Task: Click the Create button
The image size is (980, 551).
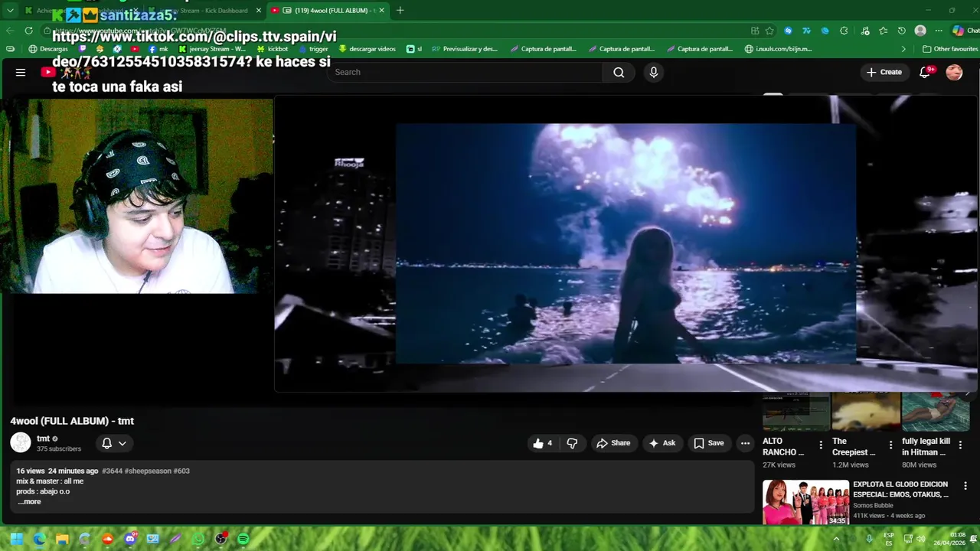Action: (x=884, y=72)
